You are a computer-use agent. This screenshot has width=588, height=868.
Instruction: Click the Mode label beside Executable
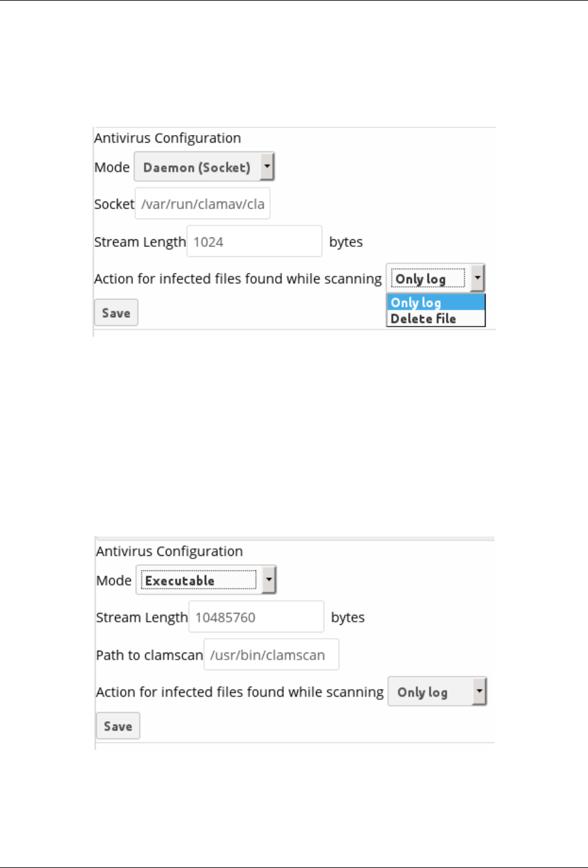click(114, 580)
